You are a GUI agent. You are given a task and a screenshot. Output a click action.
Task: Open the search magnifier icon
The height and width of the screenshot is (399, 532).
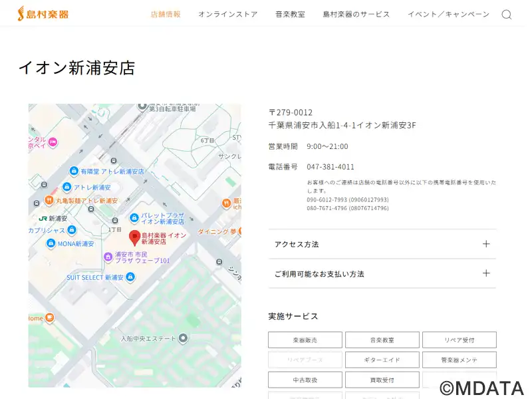click(x=506, y=15)
